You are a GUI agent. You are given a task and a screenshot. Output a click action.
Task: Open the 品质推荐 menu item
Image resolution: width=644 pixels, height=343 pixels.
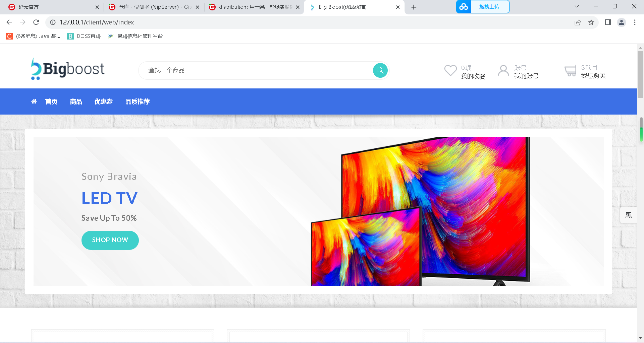click(x=138, y=101)
